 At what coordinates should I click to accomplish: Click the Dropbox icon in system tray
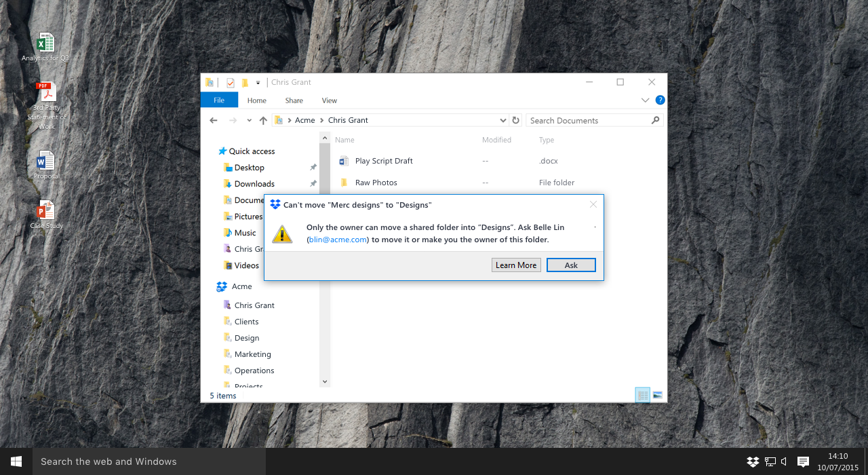753,461
